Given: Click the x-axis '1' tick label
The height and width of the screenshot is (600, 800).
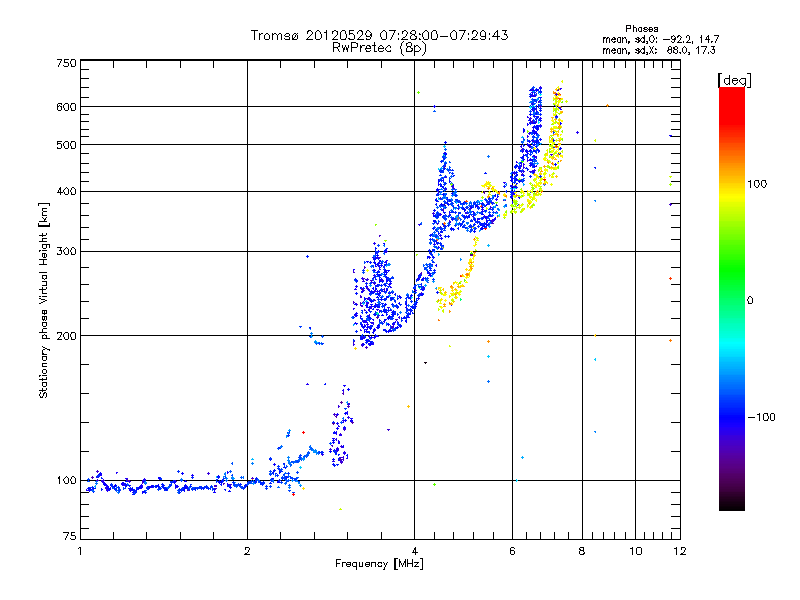Looking at the screenshot, I should point(80,551).
